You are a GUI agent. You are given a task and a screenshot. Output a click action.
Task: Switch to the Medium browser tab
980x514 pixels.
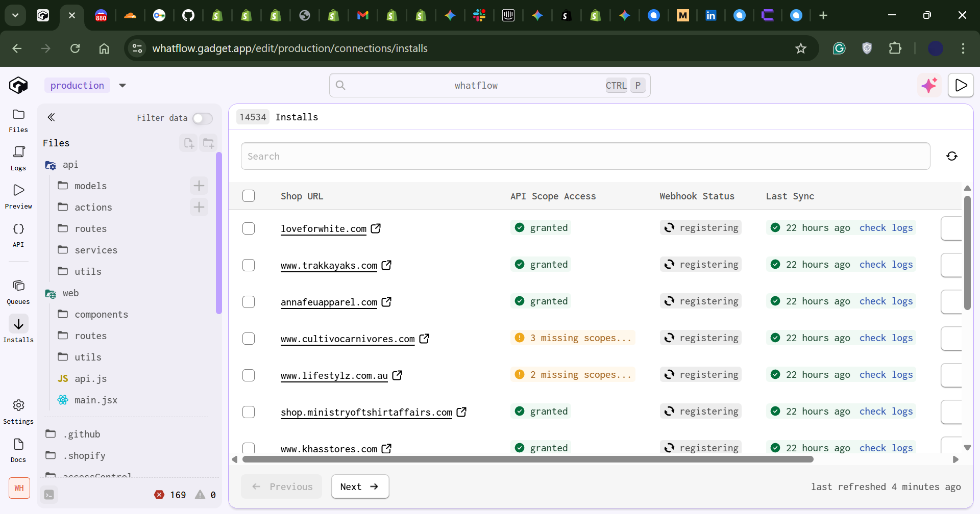tap(682, 15)
